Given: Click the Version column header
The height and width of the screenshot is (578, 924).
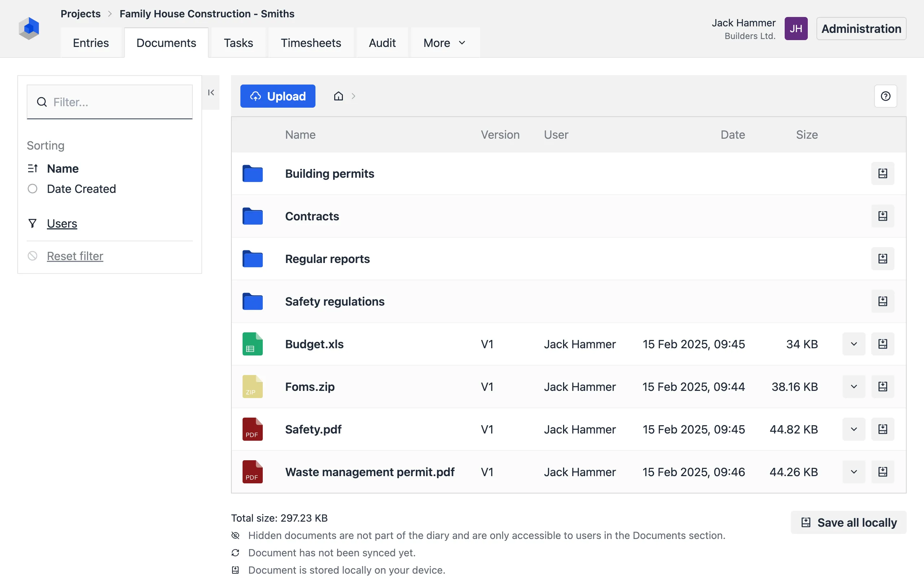Looking at the screenshot, I should point(500,134).
